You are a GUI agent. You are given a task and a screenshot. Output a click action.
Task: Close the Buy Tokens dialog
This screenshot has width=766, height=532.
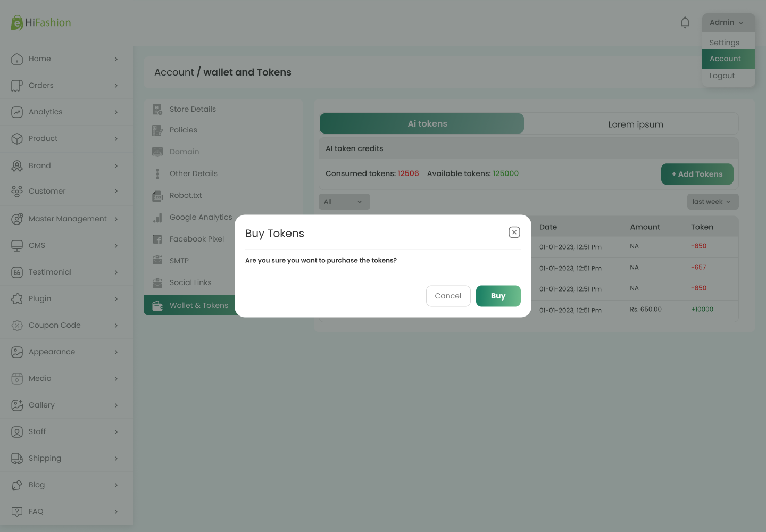(x=514, y=232)
